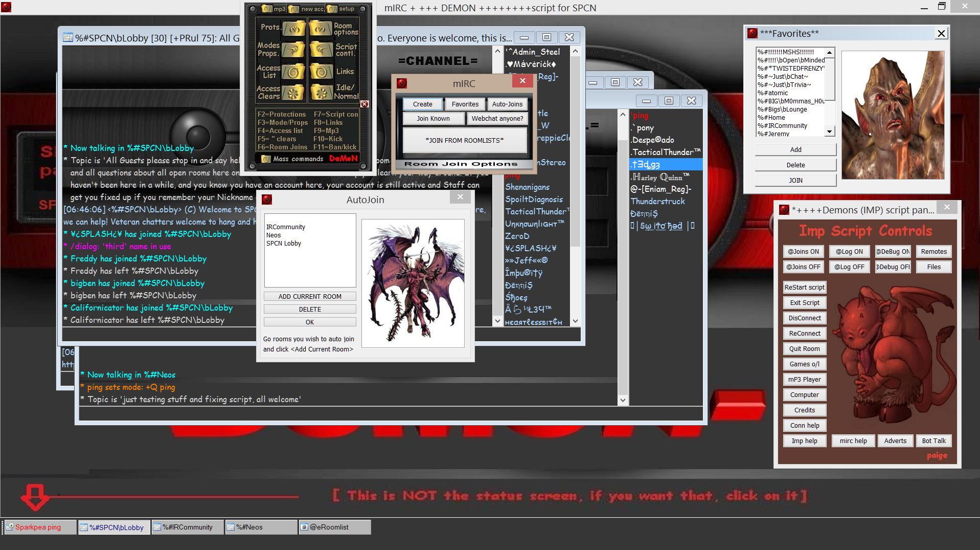Turn @Debug OFF
The width and height of the screenshot is (980, 550).
[893, 267]
